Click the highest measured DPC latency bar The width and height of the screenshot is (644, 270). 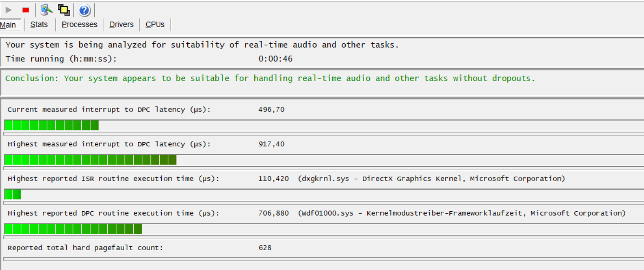point(90,160)
